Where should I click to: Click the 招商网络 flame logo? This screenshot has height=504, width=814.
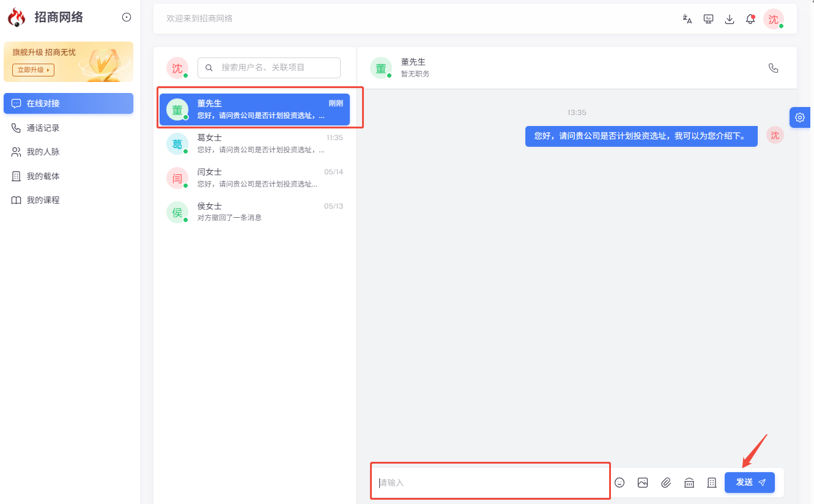pyautogui.click(x=17, y=17)
